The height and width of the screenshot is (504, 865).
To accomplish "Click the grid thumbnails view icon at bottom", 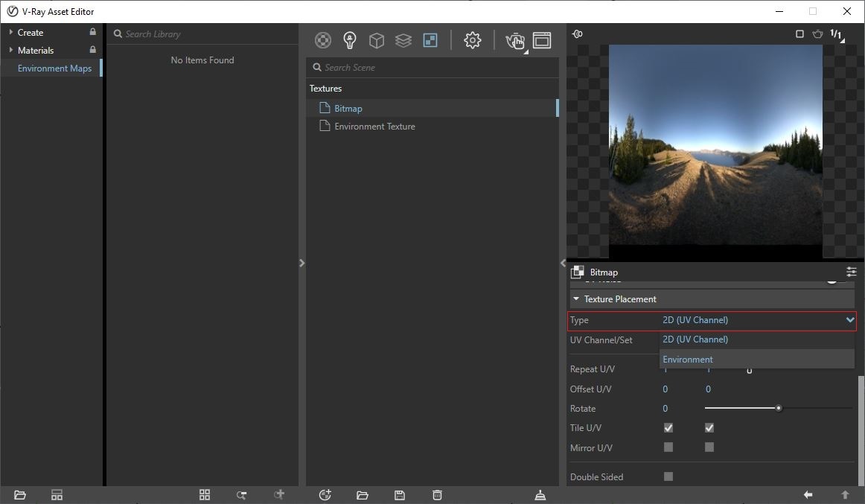I will click(205, 494).
